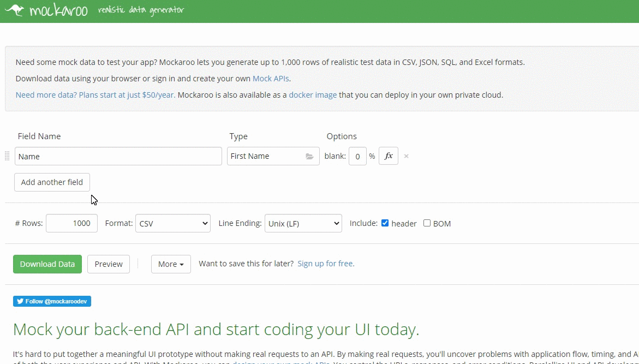This screenshot has width=639, height=364.
Task: Choose a type in the First Name field
Action: pyautogui.click(x=273, y=156)
